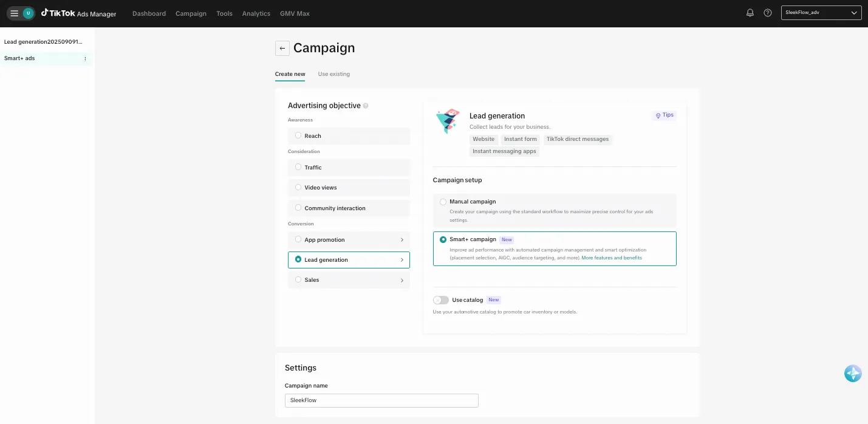Open the SleekFlow_adv account dropdown
This screenshot has width=868, height=424.
[821, 12]
